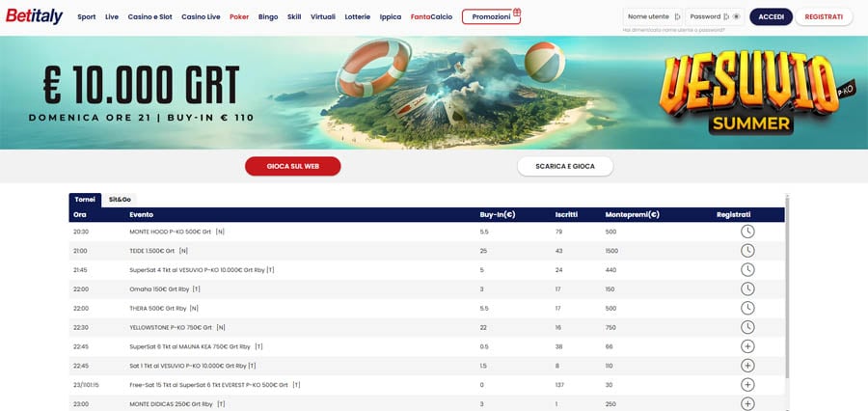868x411 pixels.
Task: Select event MONTE HOOD P-KO 500€ Grt
Action: [176, 232]
